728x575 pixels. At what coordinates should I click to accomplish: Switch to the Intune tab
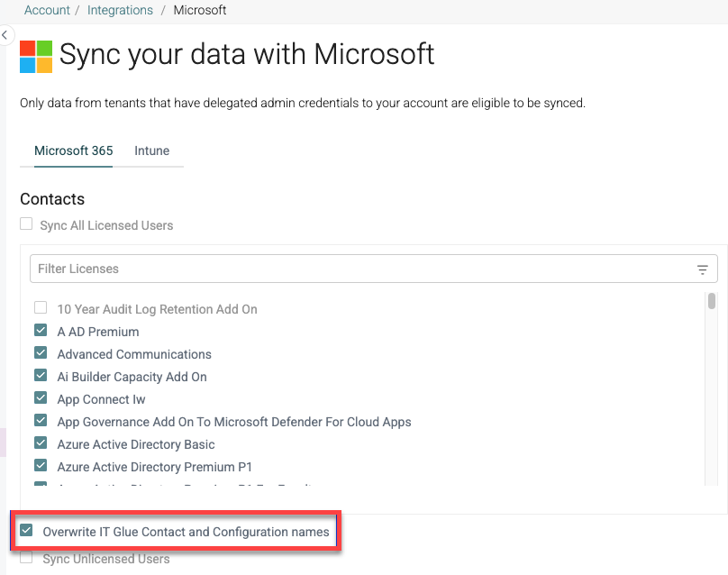[151, 151]
